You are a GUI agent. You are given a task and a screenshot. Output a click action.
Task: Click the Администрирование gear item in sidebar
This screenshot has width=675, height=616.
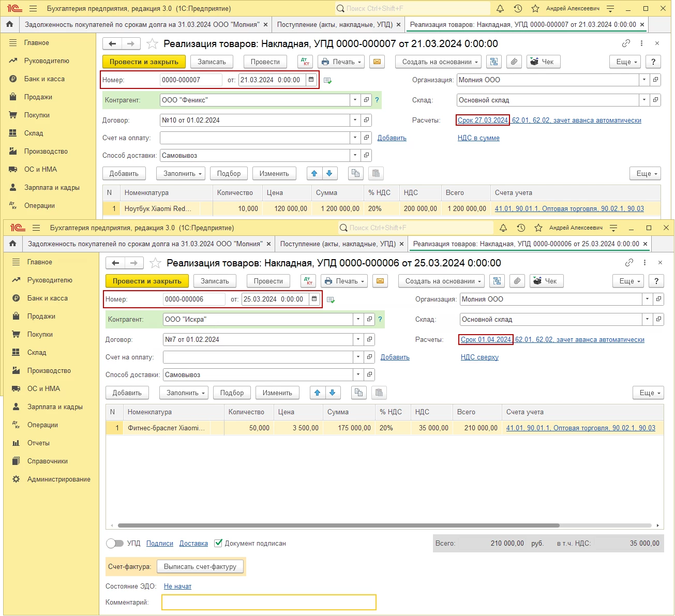[58, 479]
